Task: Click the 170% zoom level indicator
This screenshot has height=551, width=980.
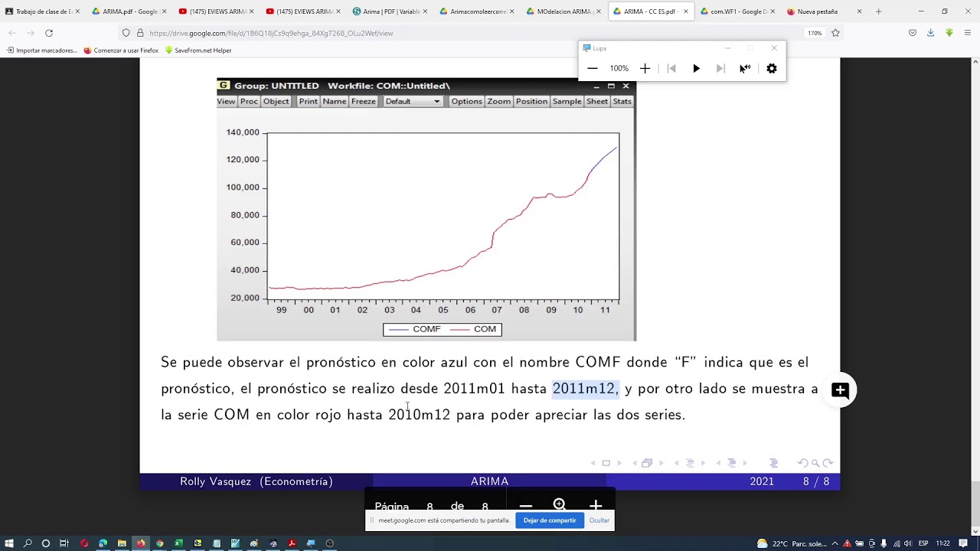Action: tap(815, 33)
